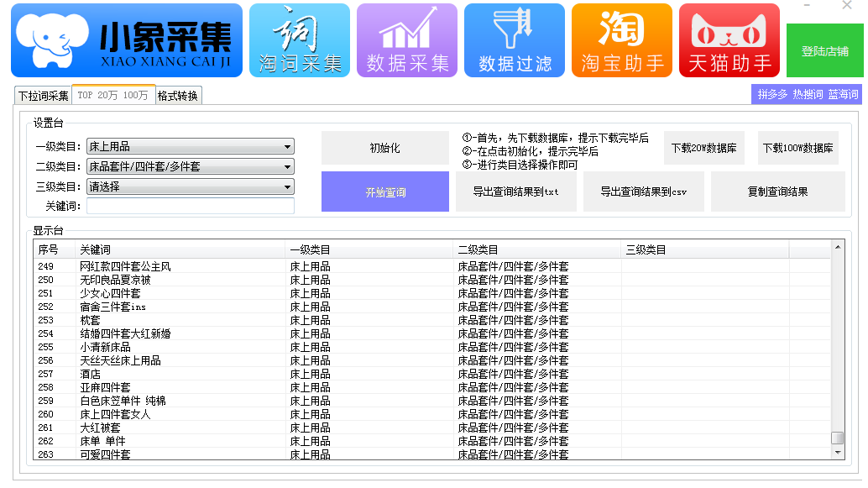
Task: Click sequence number 257
Action: (x=46, y=374)
